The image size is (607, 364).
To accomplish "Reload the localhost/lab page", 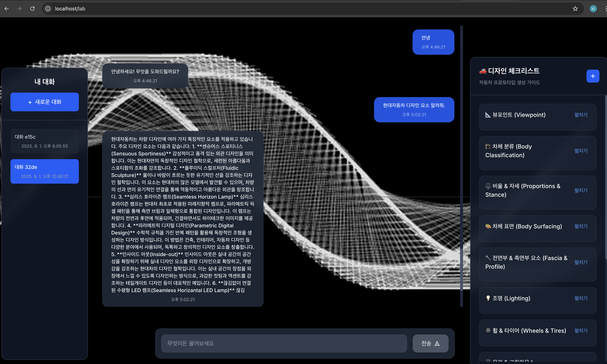I will pyautogui.click(x=32, y=9).
